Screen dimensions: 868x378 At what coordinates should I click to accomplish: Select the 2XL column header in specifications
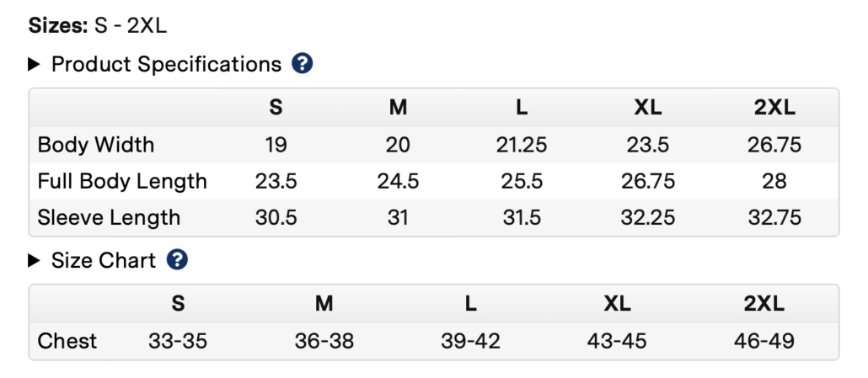coord(774,108)
